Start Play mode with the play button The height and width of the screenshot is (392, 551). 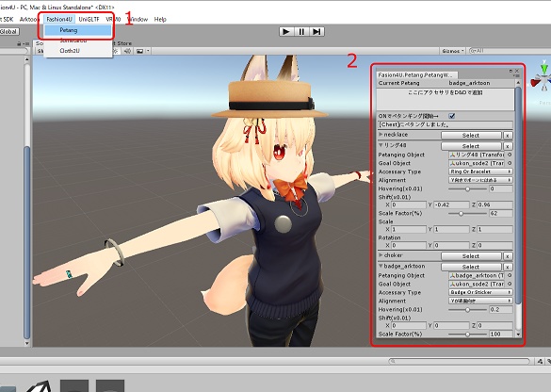pos(286,32)
